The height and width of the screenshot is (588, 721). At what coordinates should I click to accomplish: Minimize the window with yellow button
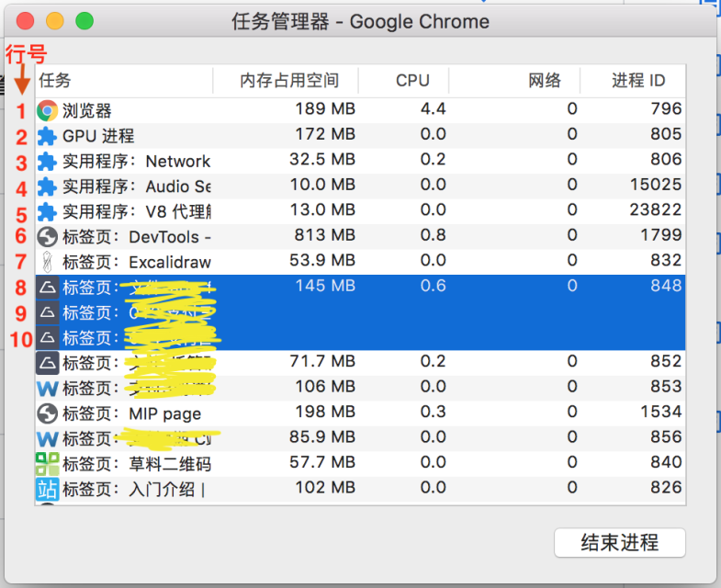(x=55, y=21)
